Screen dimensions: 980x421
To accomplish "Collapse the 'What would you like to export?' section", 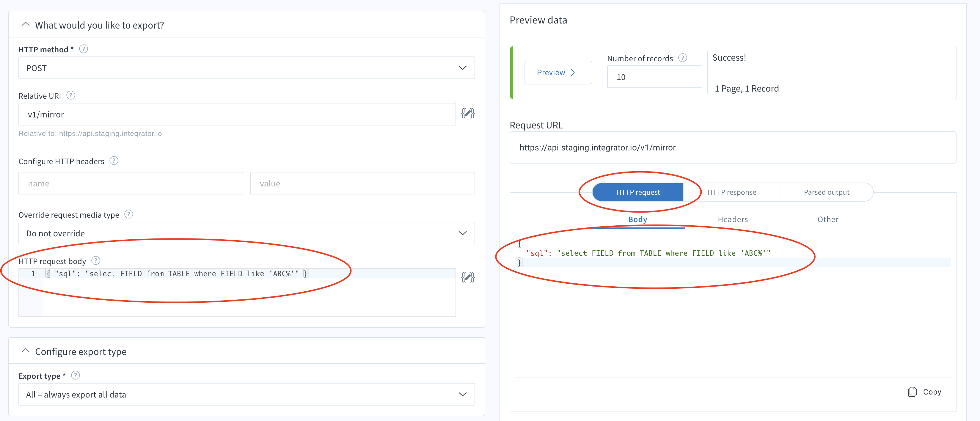I will (26, 24).
